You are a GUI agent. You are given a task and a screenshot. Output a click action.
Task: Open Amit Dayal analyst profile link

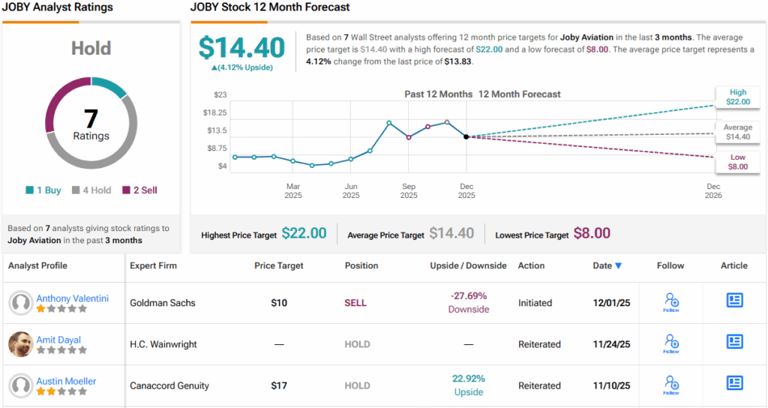pyautogui.click(x=59, y=338)
